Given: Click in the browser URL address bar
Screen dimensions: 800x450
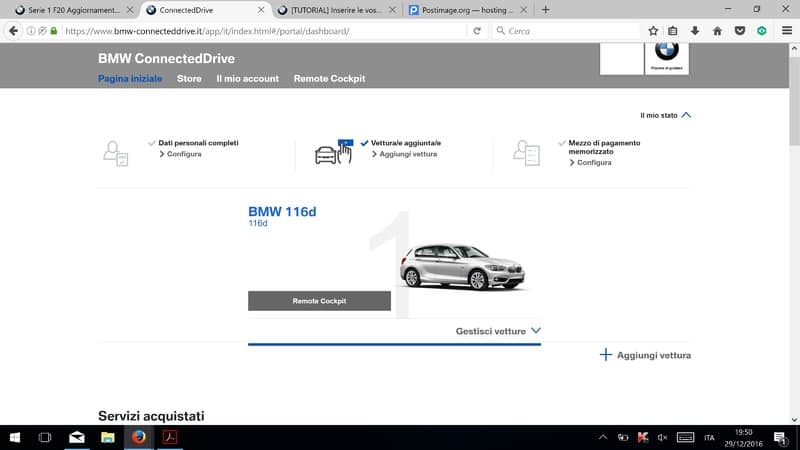Looking at the screenshot, I should point(265,31).
